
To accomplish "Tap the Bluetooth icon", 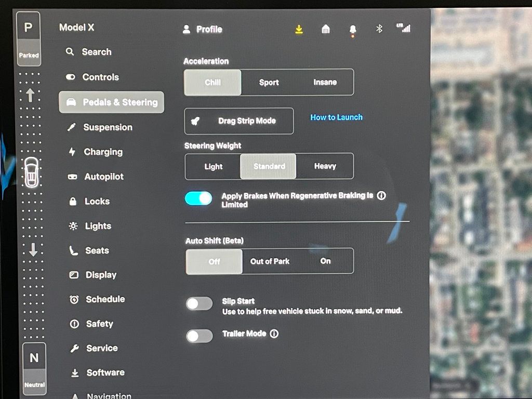I will [x=379, y=29].
